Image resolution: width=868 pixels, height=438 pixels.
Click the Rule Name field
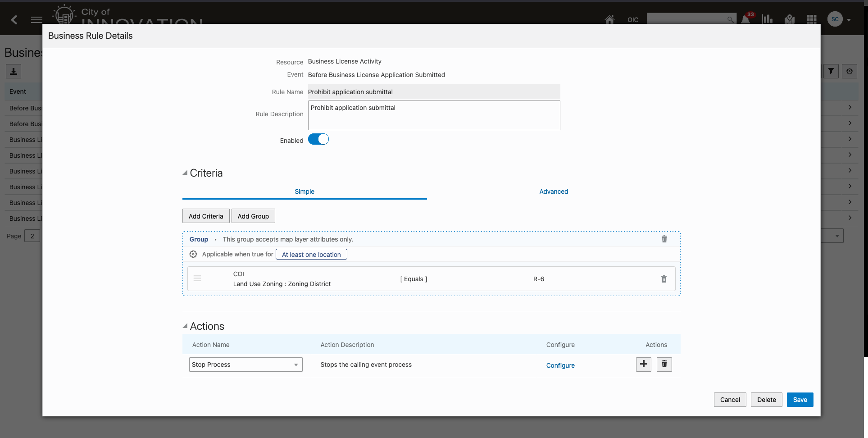point(434,91)
